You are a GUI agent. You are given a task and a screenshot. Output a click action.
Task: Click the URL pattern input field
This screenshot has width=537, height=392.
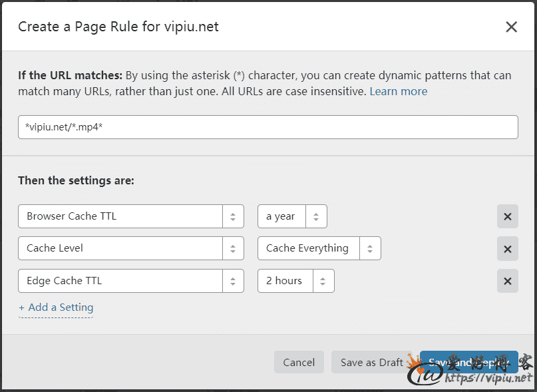coord(268,127)
